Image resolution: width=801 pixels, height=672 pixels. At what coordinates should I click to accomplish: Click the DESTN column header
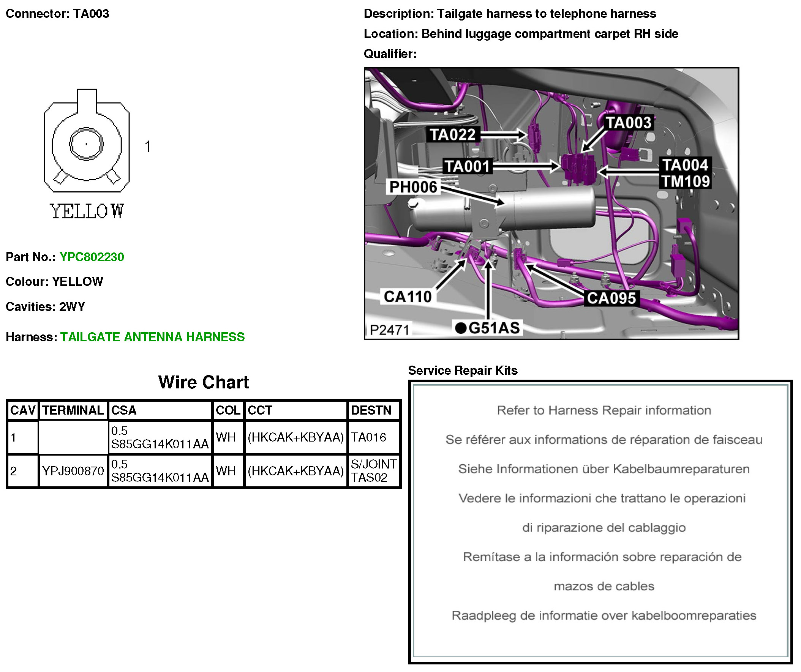click(x=371, y=410)
